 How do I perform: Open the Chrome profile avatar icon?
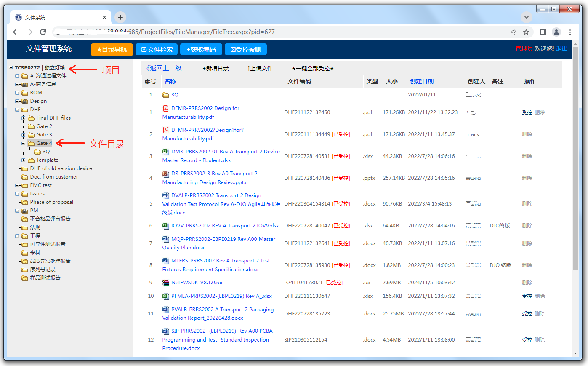(556, 32)
